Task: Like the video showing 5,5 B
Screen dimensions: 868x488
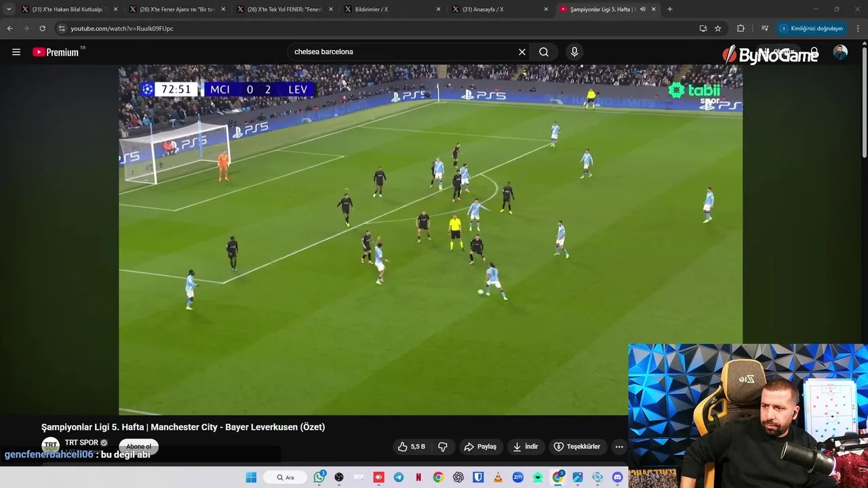Action: tap(412, 447)
